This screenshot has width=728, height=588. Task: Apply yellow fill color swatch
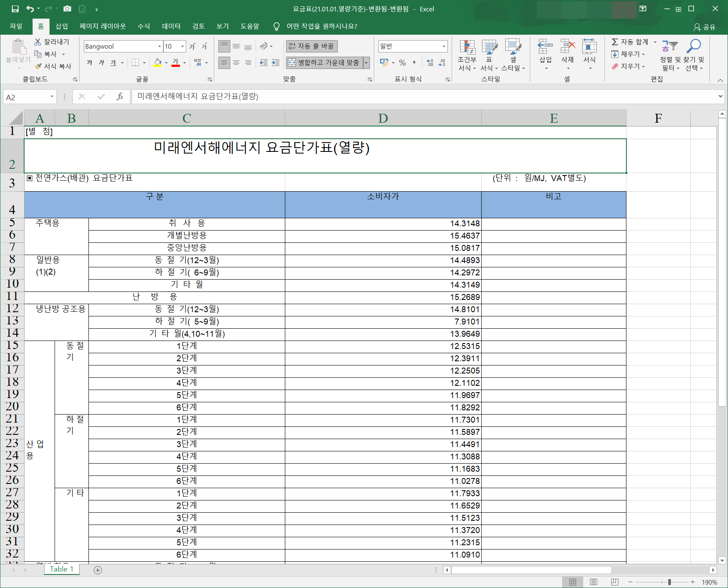(x=157, y=63)
